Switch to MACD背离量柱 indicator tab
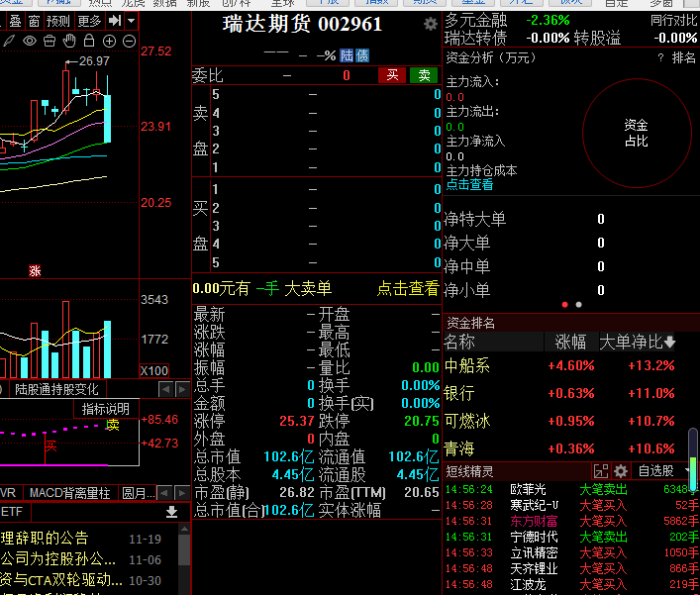Screen dimensions: 700x595 [69, 493]
